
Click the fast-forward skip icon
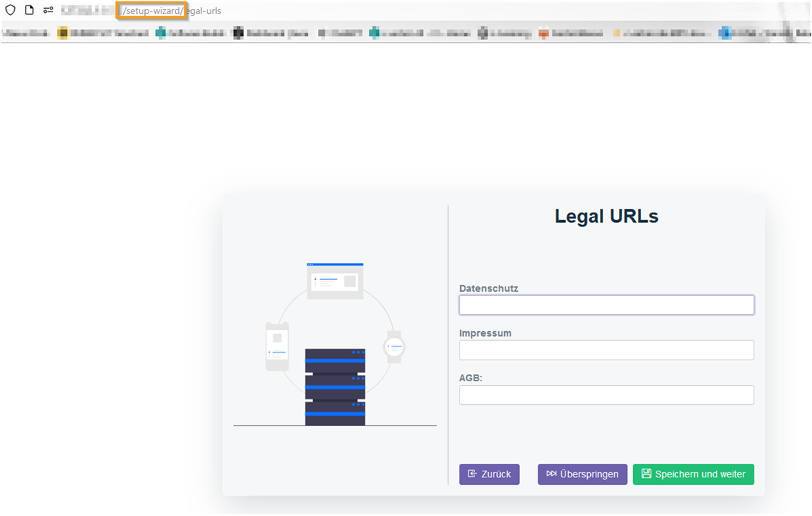pyautogui.click(x=552, y=474)
